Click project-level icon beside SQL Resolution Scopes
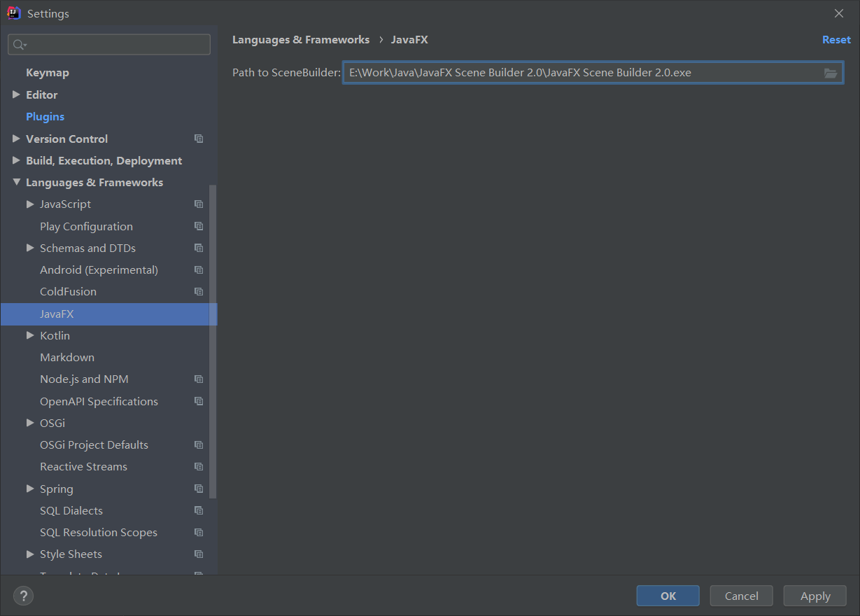Screen dimensions: 860x616 point(199,532)
